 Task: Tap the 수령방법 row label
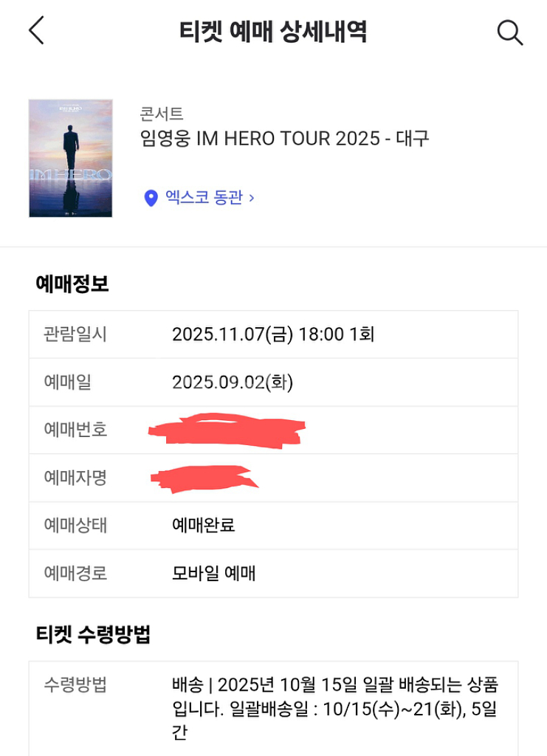pos(75,684)
